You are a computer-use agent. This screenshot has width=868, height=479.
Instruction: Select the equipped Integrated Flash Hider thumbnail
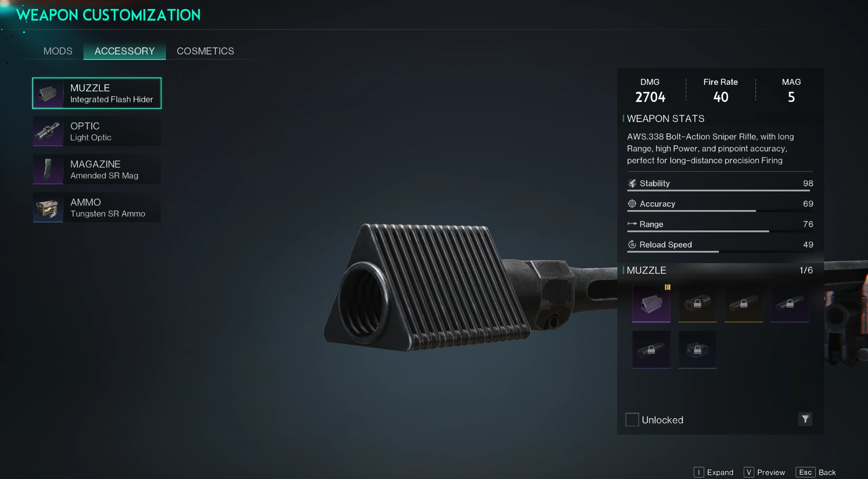click(651, 303)
